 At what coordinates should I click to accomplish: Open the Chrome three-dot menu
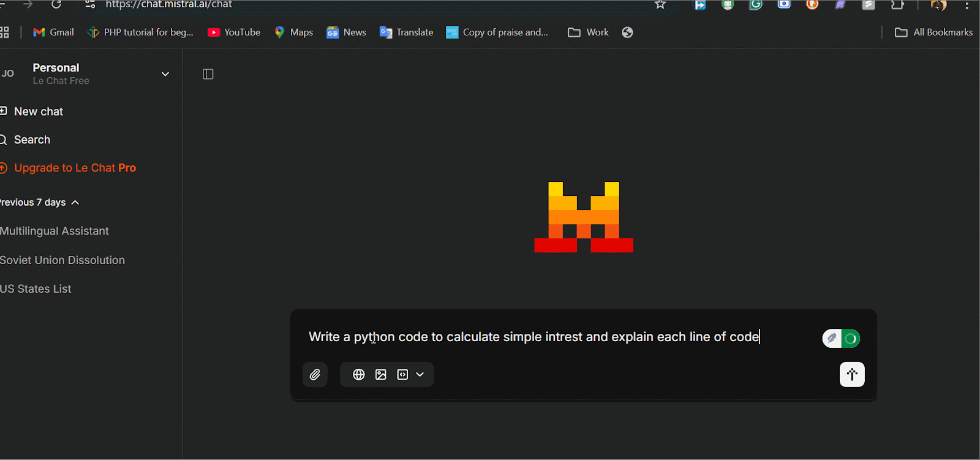tap(967, 5)
